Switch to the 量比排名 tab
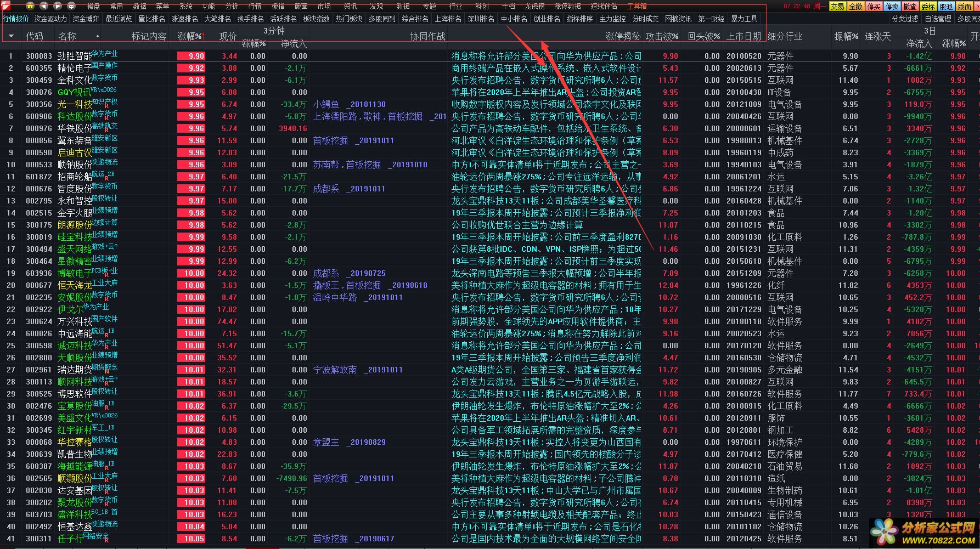This screenshot has height=549, width=980. [x=152, y=19]
